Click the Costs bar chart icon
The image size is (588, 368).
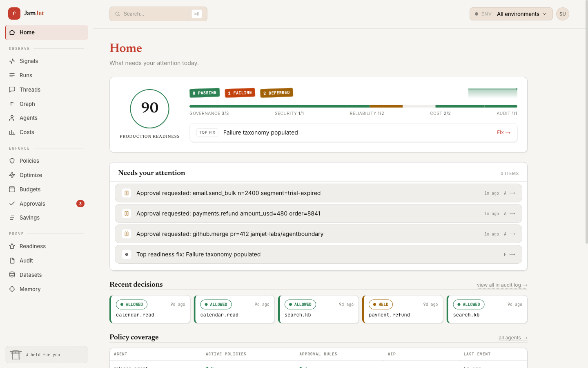coord(12,132)
